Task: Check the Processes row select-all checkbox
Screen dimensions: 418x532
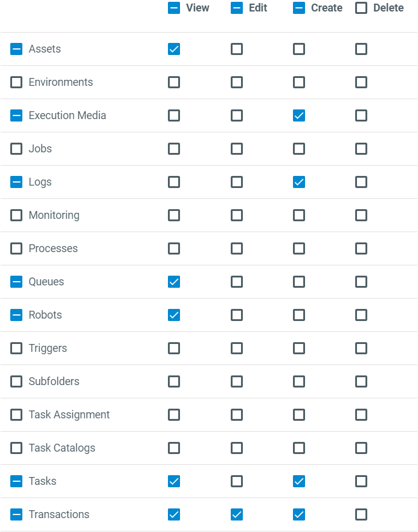Action: [x=16, y=248]
